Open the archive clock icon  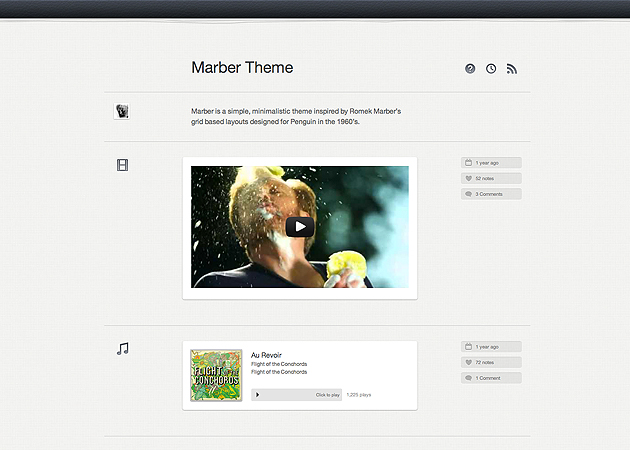491,69
